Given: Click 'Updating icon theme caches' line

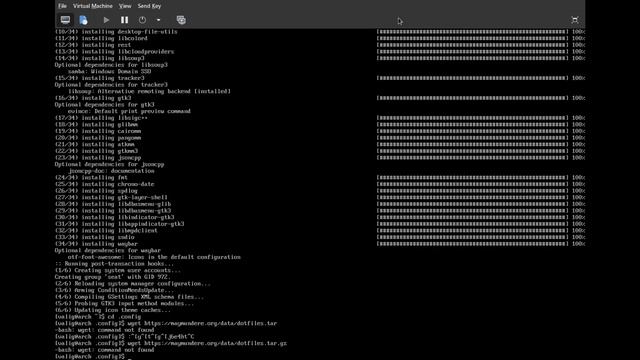Looking at the screenshot, I should (x=113, y=310).
